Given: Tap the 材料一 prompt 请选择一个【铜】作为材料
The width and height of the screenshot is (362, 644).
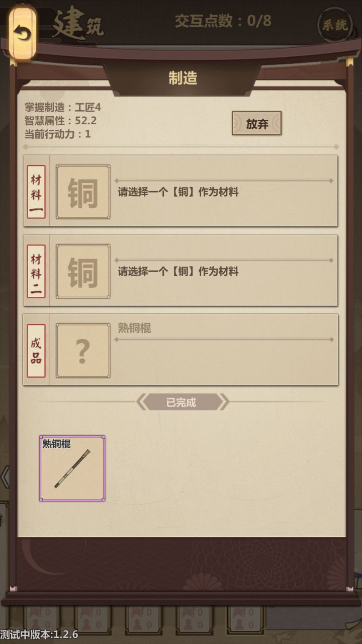Looking at the screenshot, I should click(178, 192).
